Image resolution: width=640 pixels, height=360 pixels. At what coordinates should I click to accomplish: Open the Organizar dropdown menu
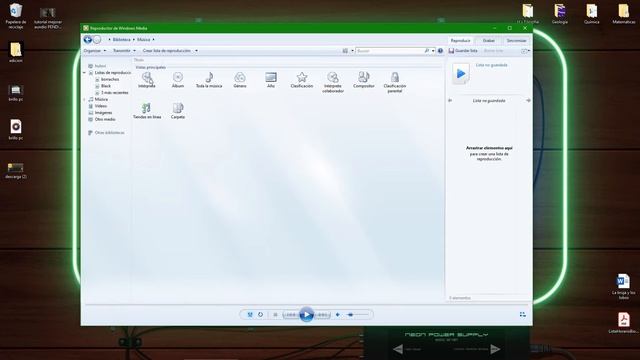pos(95,51)
